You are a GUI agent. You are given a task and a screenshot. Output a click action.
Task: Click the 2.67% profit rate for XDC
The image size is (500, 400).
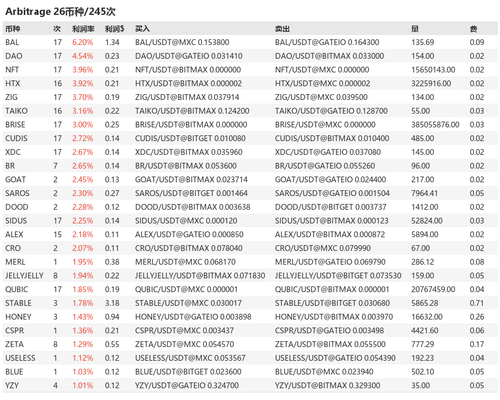point(83,152)
